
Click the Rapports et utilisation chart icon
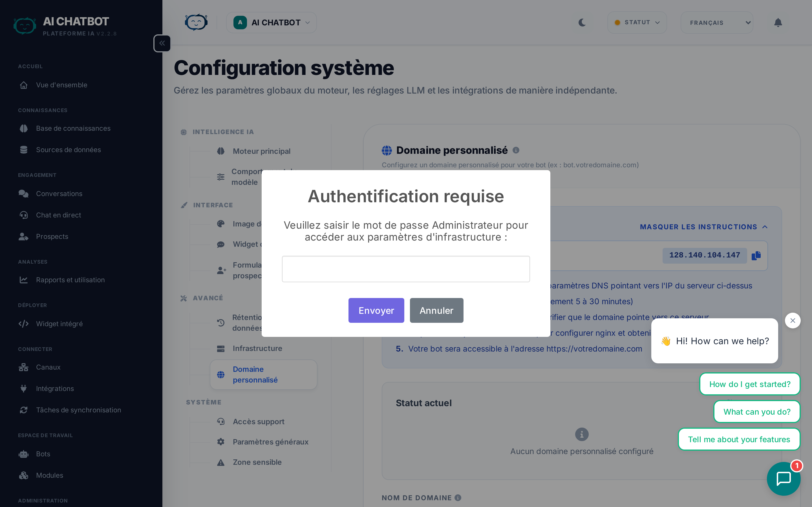pyautogui.click(x=23, y=280)
